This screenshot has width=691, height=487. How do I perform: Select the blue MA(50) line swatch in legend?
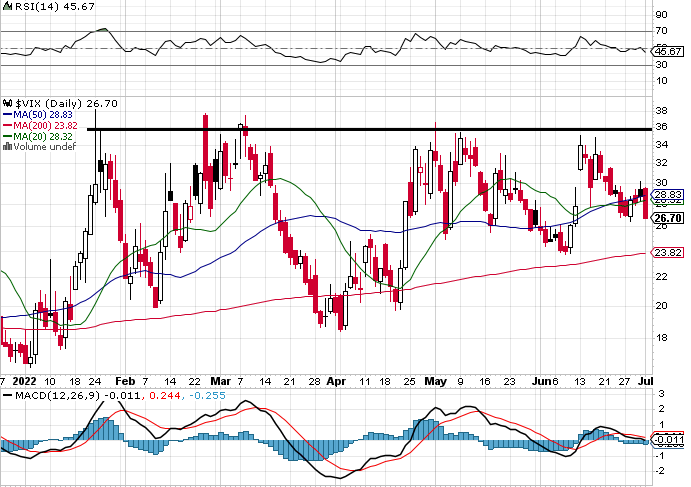7,115
